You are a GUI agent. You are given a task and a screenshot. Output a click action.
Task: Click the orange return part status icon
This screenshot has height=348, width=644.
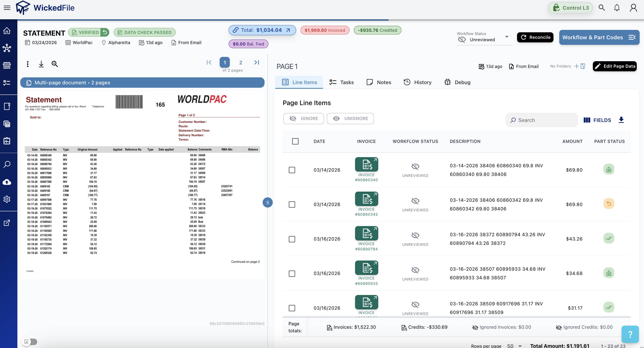click(609, 204)
